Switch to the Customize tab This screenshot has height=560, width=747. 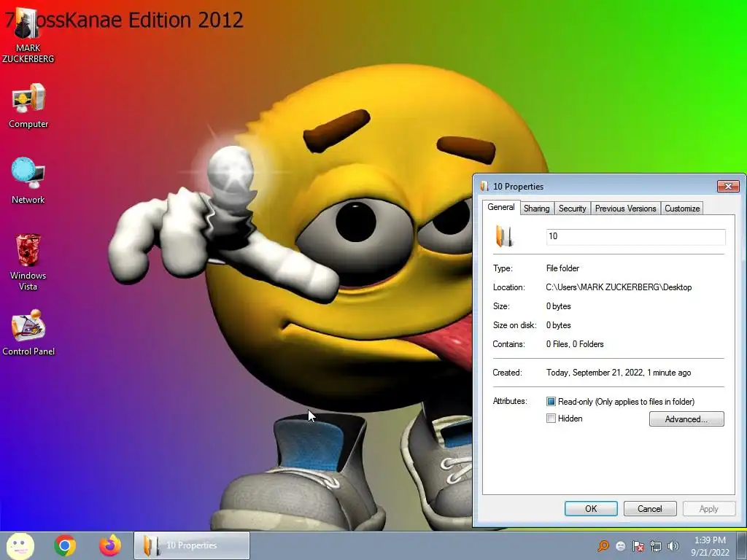click(682, 209)
